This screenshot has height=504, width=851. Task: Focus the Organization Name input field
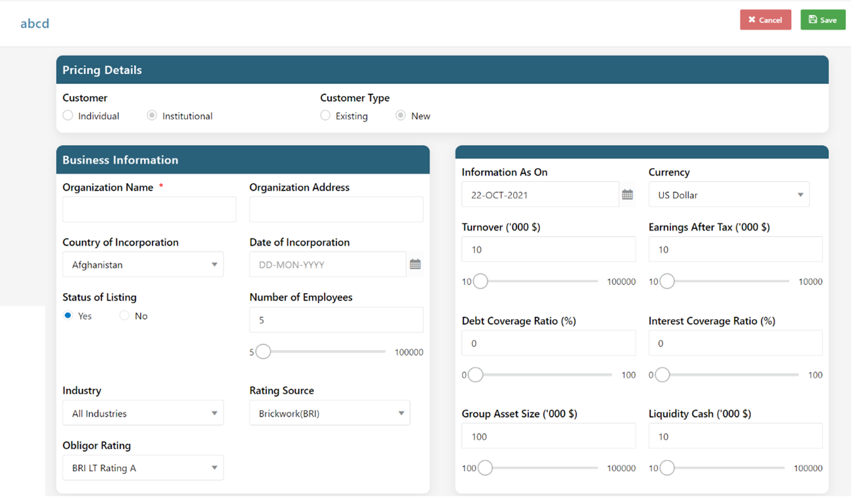tap(149, 210)
